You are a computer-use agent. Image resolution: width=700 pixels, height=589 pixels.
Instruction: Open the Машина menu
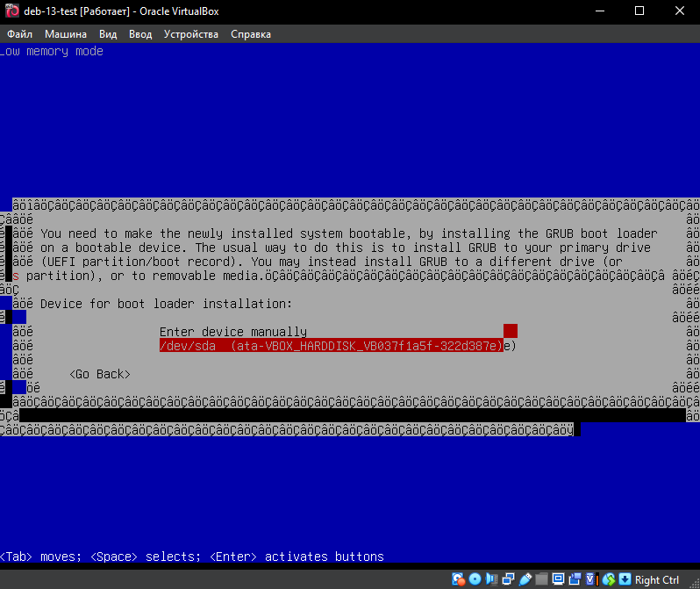(66, 34)
